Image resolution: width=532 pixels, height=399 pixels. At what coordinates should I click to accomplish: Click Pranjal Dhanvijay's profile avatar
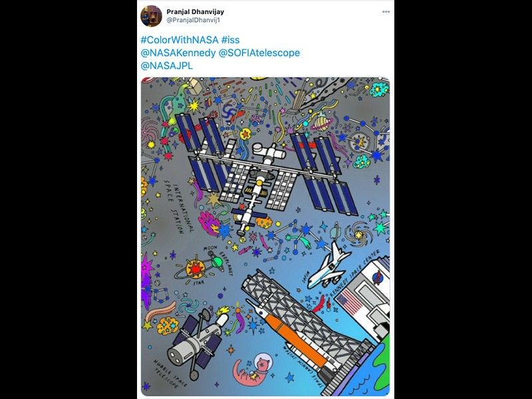pyautogui.click(x=152, y=16)
